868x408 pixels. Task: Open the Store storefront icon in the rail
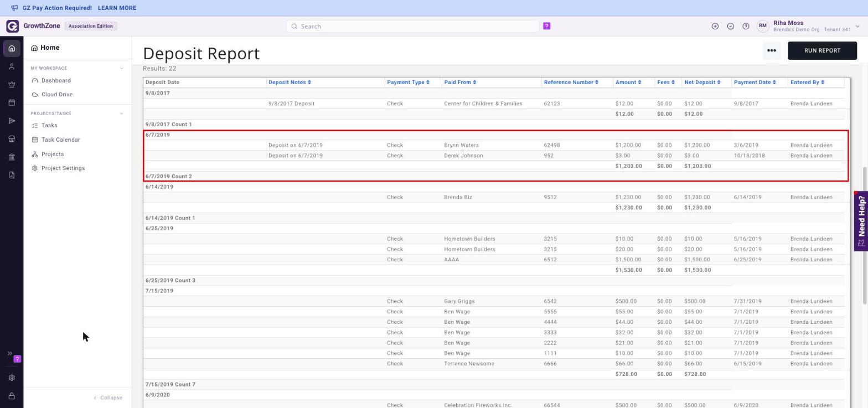(x=12, y=139)
